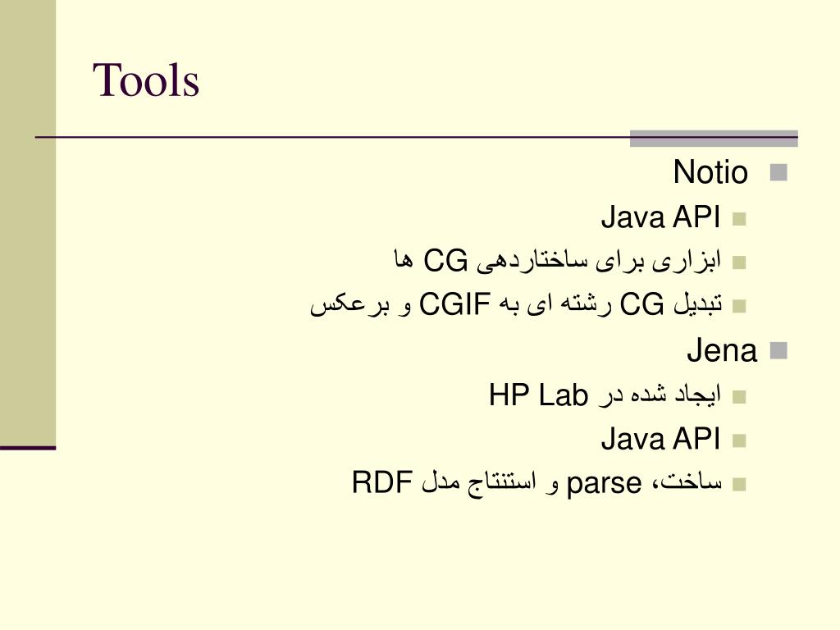Click the Persian line containing CG ها

click(x=557, y=262)
